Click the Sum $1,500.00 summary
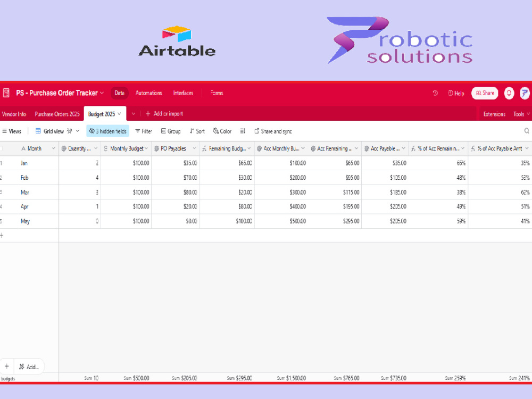The height and width of the screenshot is (399, 532). click(x=291, y=378)
